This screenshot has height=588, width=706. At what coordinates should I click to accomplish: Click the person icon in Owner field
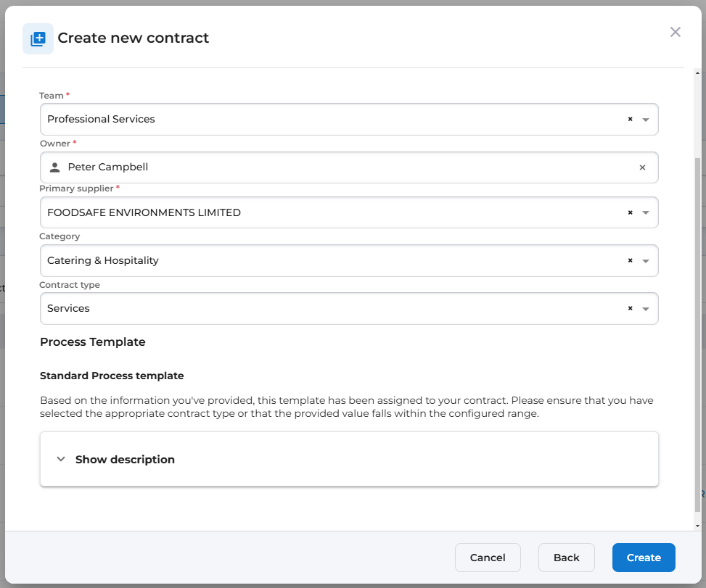pos(54,167)
